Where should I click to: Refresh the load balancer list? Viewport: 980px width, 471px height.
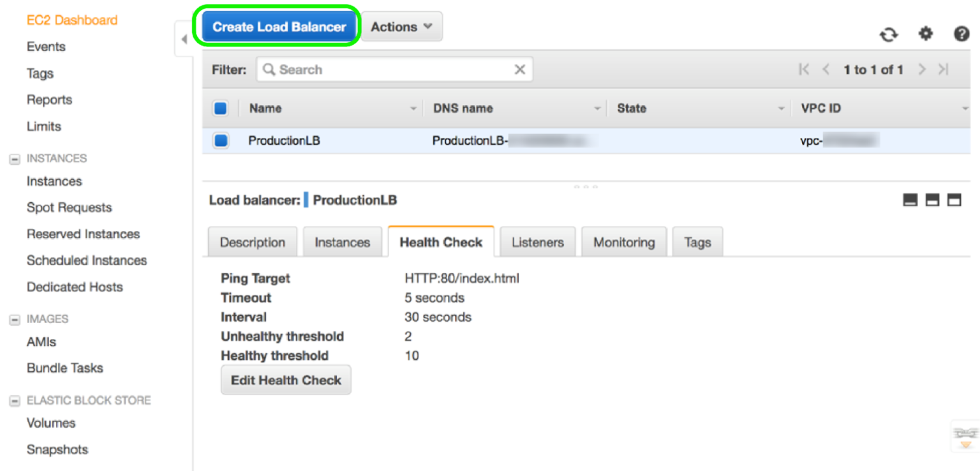click(x=889, y=34)
